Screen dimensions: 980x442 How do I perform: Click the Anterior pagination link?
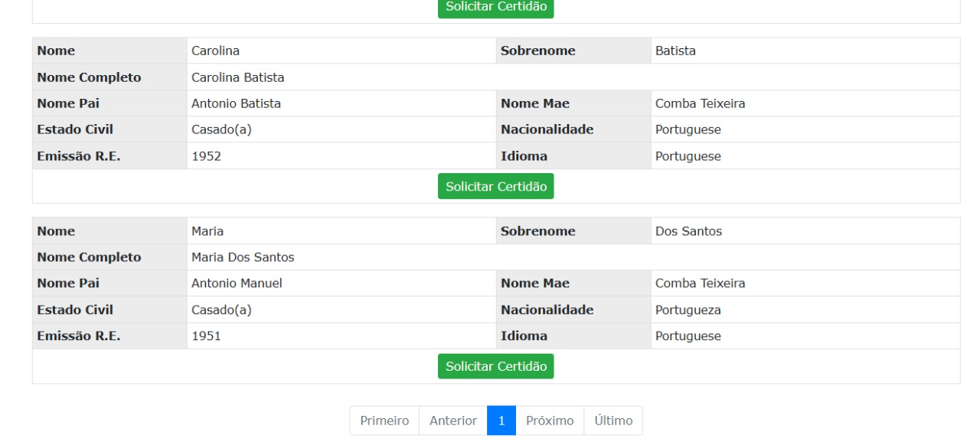click(453, 421)
